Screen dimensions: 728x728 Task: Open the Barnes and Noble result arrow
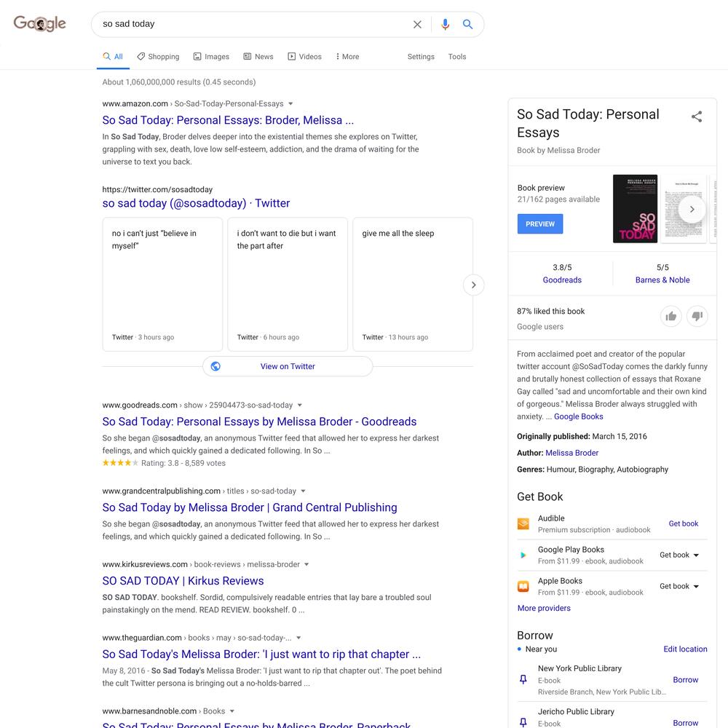tap(232, 711)
